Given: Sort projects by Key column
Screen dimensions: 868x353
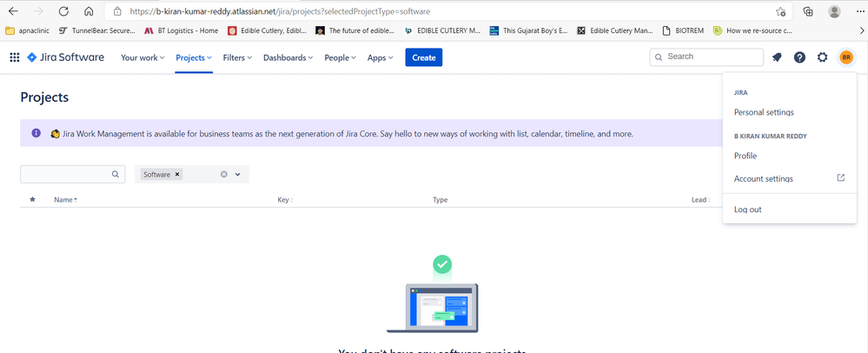Looking at the screenshot, I should [x=285, y=199].
